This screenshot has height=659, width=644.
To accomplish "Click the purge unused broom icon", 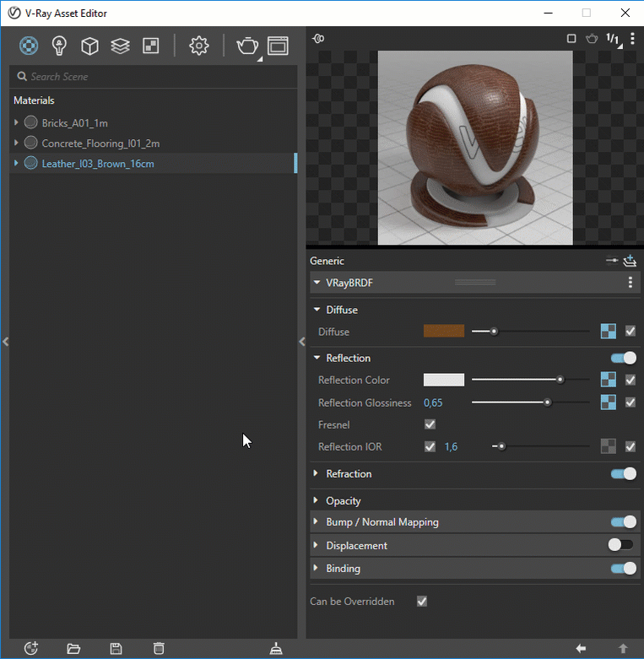I will click(x=276, y=649).
